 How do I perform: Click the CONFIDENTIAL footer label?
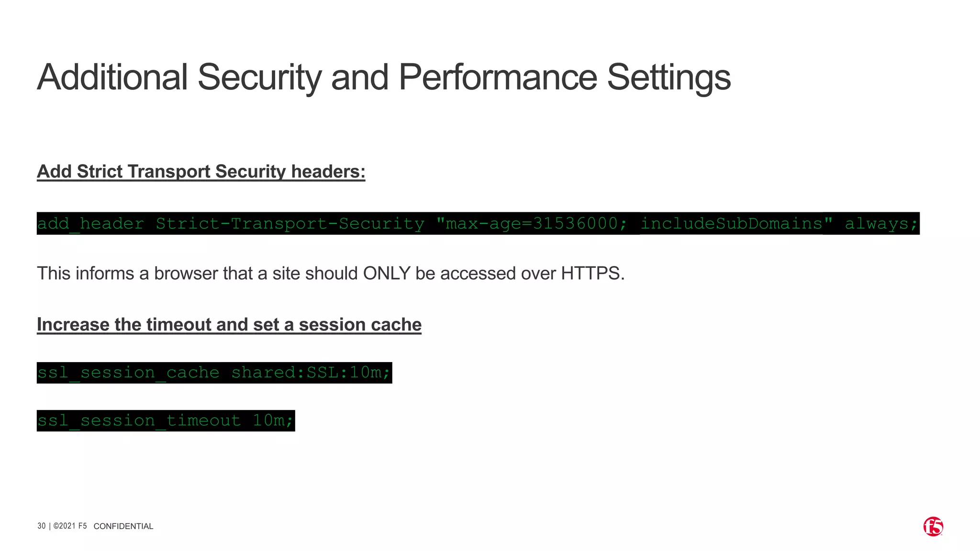[123, 526]
